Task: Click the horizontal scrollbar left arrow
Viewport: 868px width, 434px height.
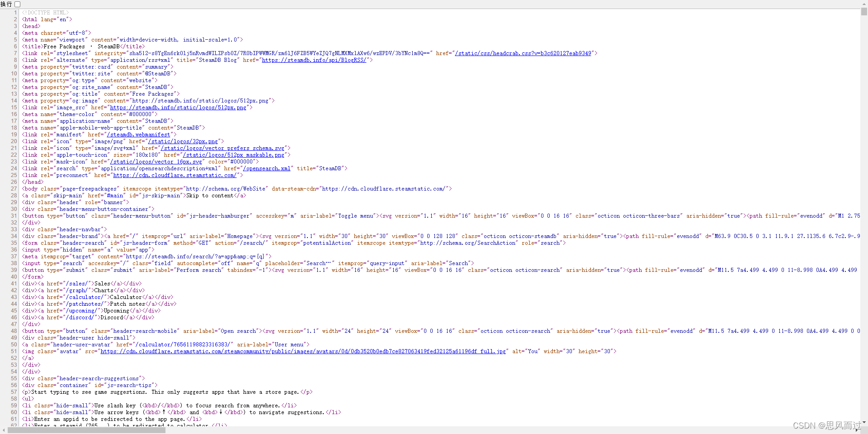Action: click(3, 430)
